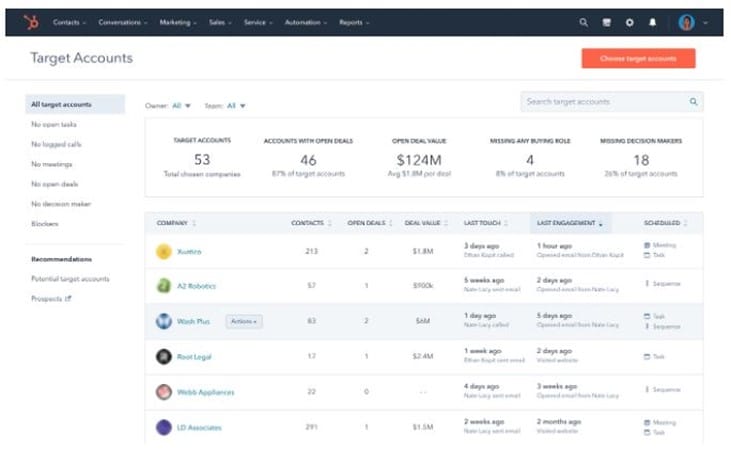Expand the Owner filter dropdown
Image resolution: width=731 pixels, height=464 pixels.
[x=181, y=106]
